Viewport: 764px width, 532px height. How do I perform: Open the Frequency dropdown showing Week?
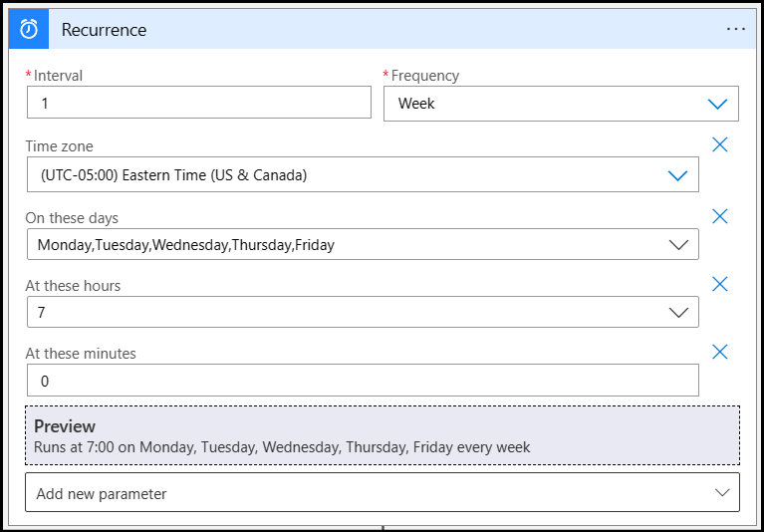(x=561, y=104)
